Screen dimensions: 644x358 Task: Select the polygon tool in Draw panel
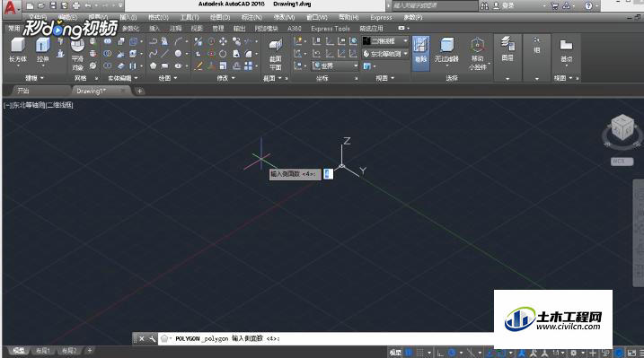[x=154, y=65]
